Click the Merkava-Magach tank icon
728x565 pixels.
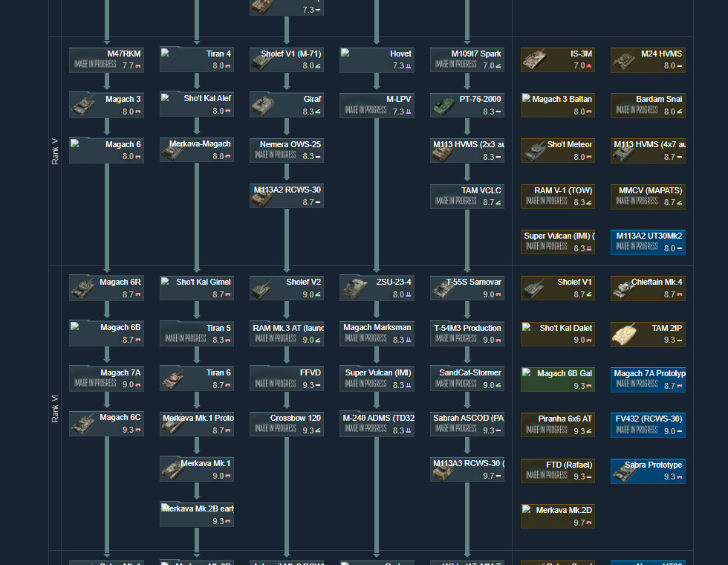pyautogui.click(x=172, y=151)
